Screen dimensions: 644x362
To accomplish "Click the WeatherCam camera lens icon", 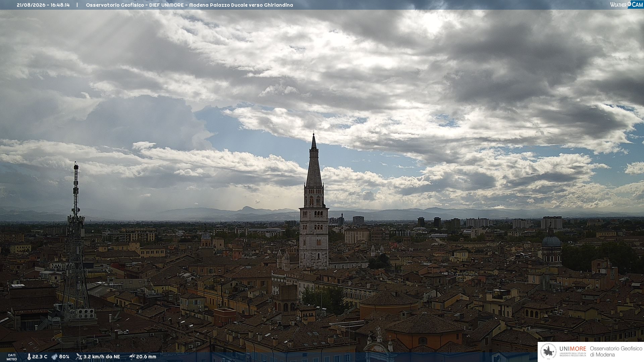I will point(629,4).
